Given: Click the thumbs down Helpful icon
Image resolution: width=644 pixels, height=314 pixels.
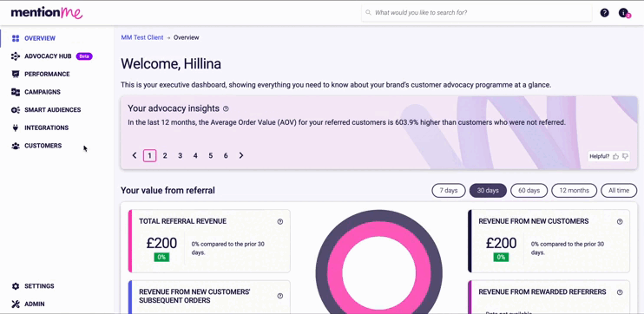Looking at the screenshot, I should [625, 156].
